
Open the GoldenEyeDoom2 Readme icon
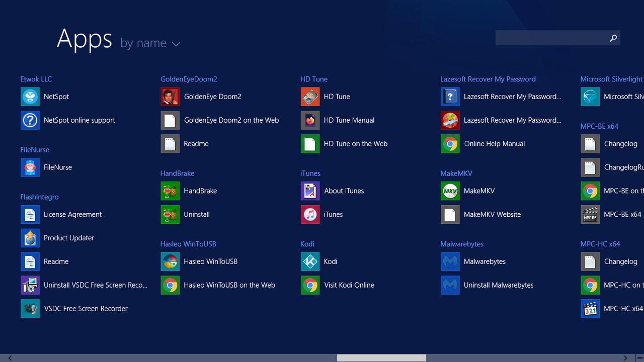(x=170, y=144)
